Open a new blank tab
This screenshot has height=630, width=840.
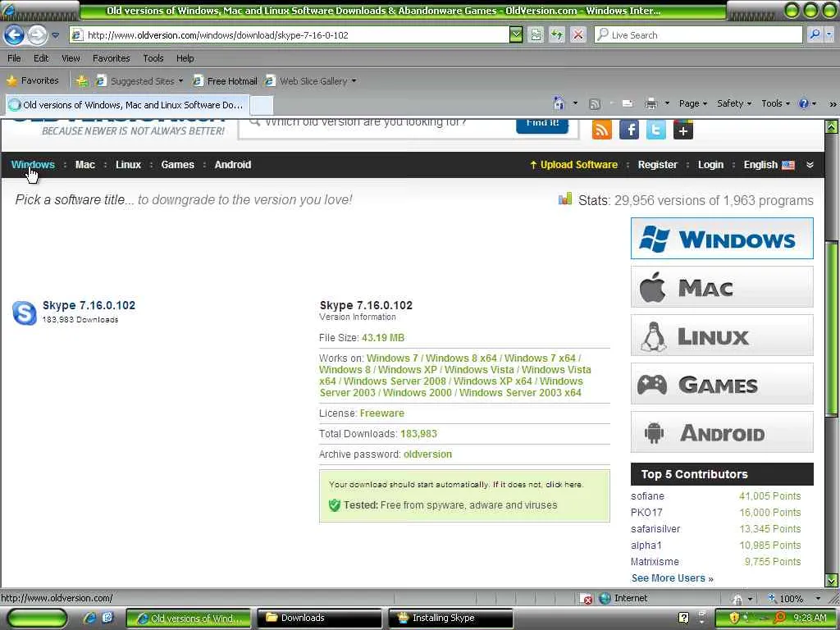[262, 106]
